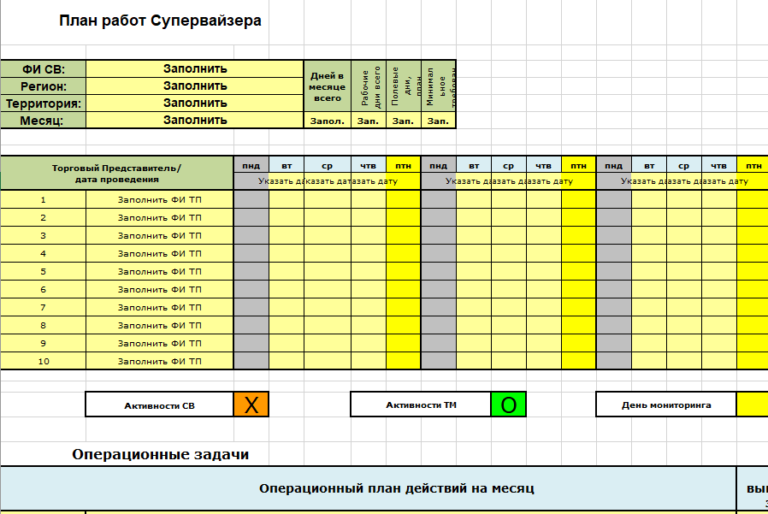Select "Заполнить ФИ ТП" in row 4
The width and height of the screenshot is (768, 514).
160,254
